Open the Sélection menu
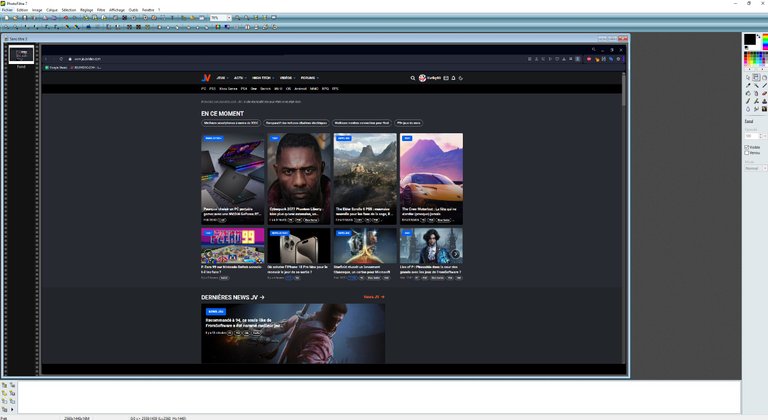Screen dimensions: 768x420 click(69, 10)
